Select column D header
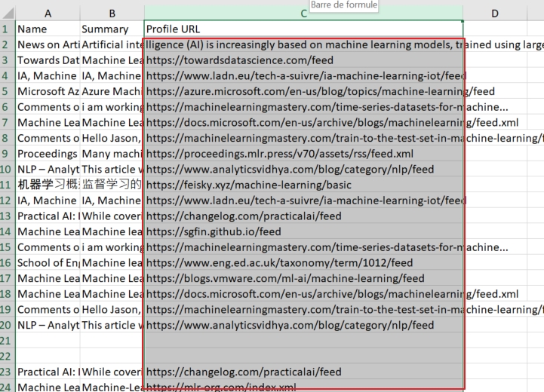The height and width of the screenshot is (392, 544). coord(495,13)
